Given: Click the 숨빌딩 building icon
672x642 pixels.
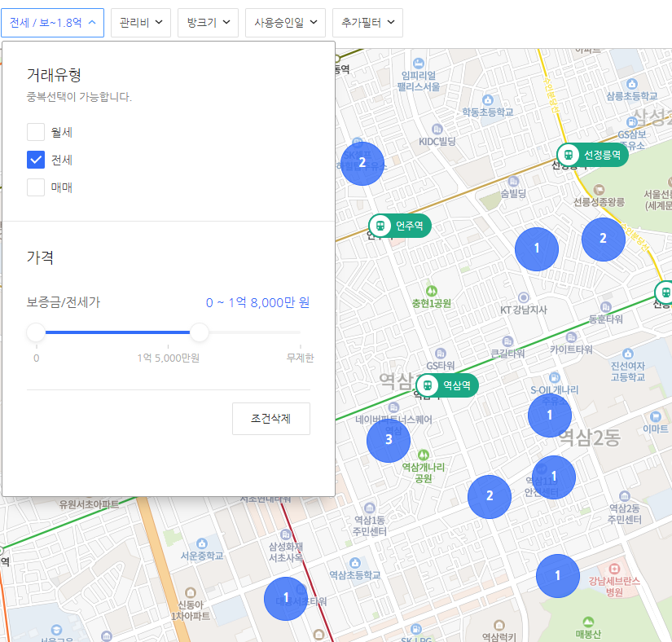Looking at the screenshot, I should coord(513,182).
